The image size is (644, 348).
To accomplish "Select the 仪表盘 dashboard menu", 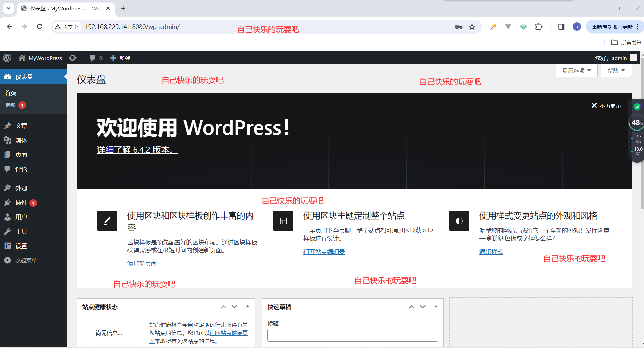I will pos(34,77).
